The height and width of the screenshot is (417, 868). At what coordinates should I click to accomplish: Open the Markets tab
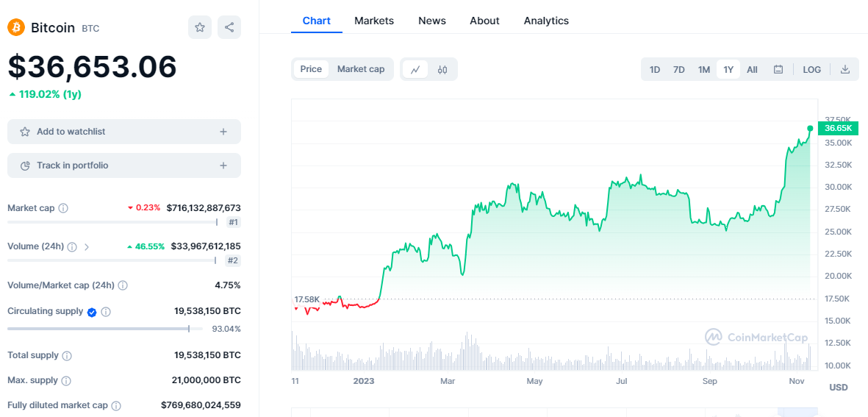pos(374,21)
